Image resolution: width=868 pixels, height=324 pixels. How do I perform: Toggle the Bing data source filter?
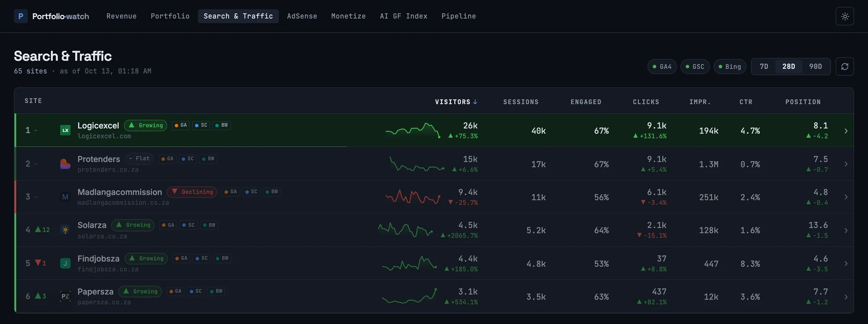[x=730, y=66]
